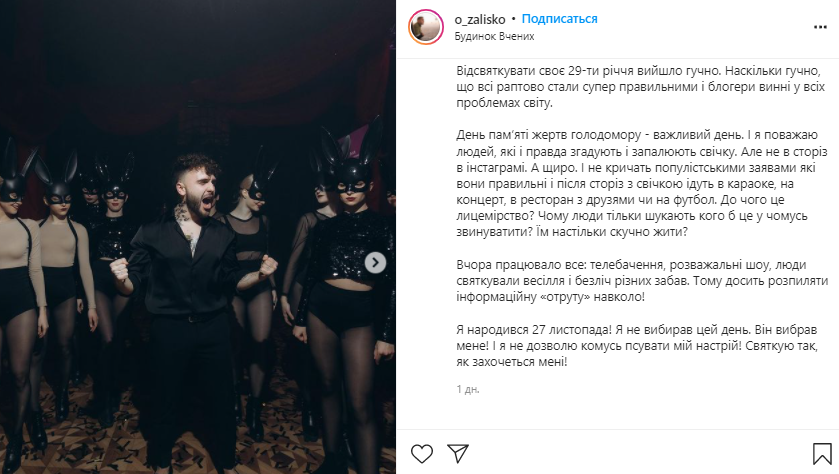The height and width of the screenshot is (474, 839).
Task: Click the '1 дн.' post timestamp
Action: (x=468, y=389)
